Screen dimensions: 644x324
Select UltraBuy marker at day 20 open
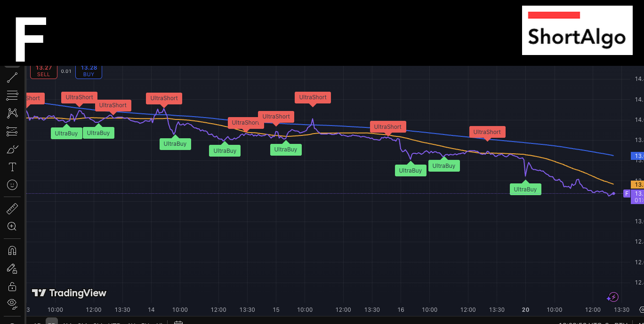click(x=525, y=189)
